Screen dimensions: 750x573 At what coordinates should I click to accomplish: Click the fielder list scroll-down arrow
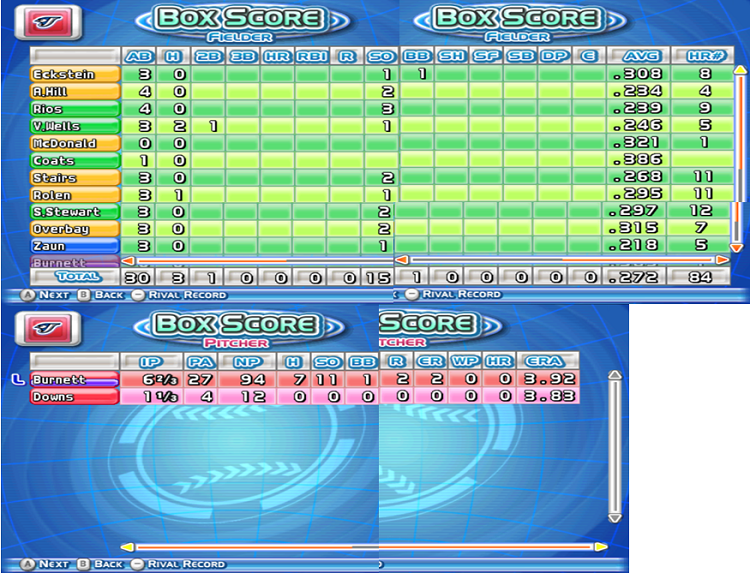pos(737,247)
